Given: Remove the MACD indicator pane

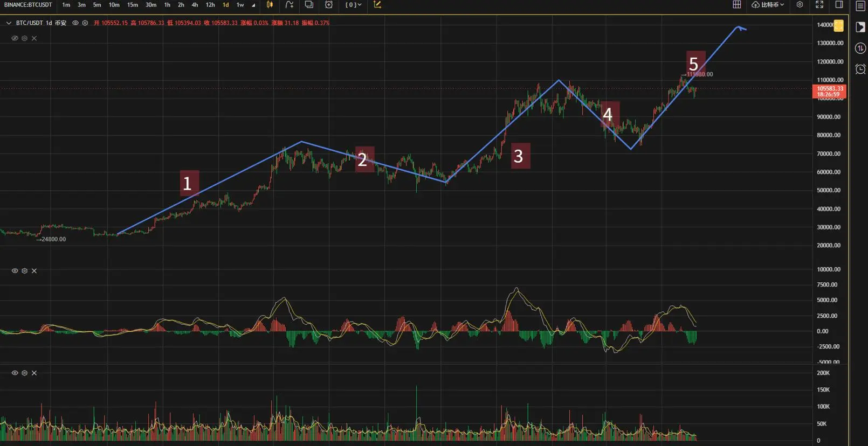Looking at the screenshot, I should point(34,271).
